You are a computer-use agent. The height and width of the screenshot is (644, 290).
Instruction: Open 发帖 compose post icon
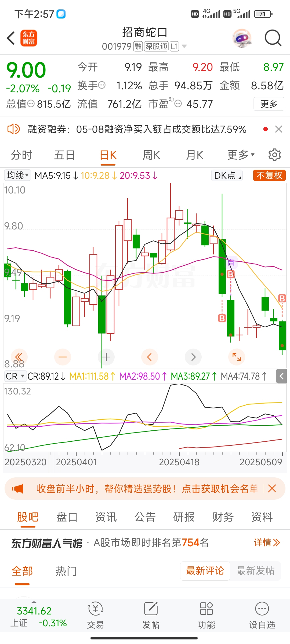151,616
